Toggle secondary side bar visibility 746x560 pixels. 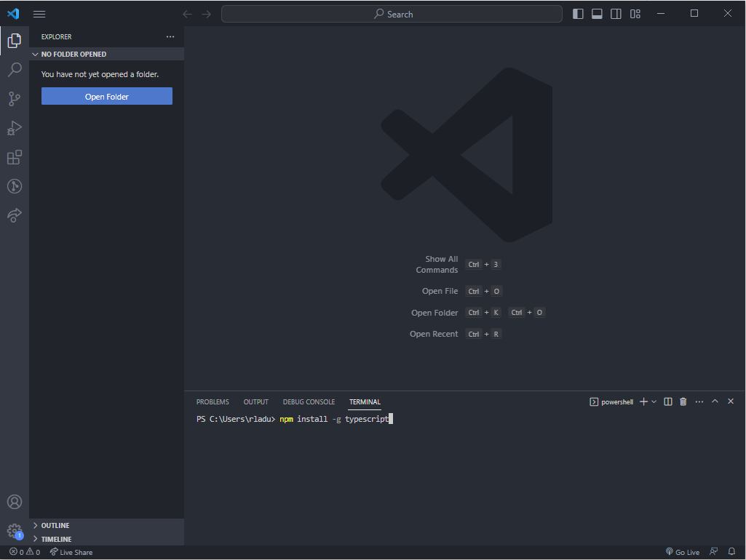[x=616, y=14]
